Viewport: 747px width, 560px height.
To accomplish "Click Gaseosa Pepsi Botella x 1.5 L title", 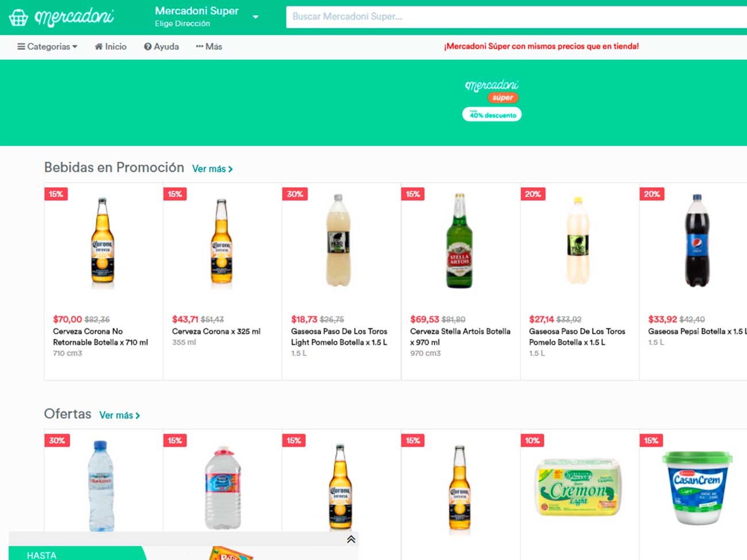I will [698, 331].
